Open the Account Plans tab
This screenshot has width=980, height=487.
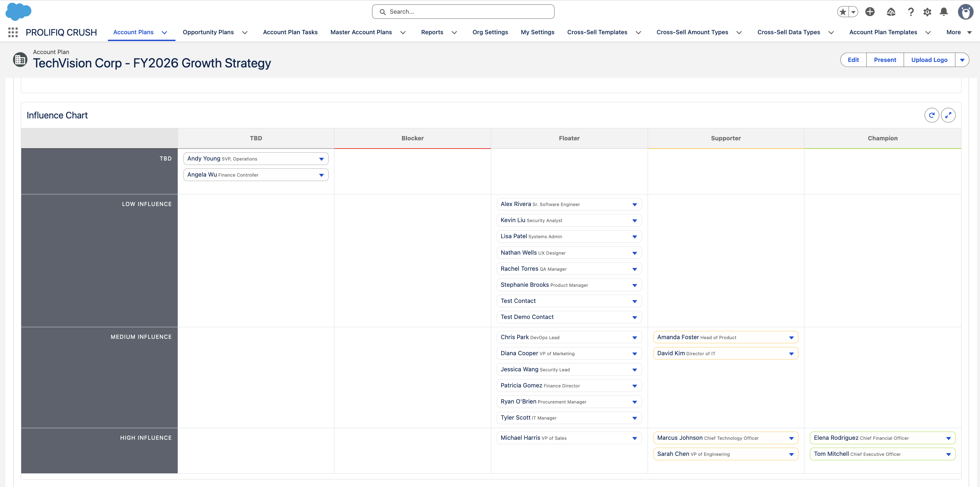[x=133, y=32]
